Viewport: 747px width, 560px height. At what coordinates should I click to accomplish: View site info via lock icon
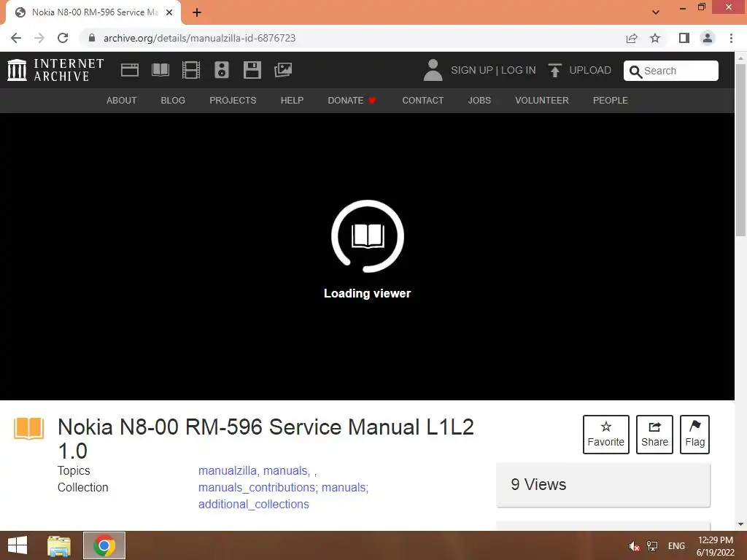coord(92,38)
